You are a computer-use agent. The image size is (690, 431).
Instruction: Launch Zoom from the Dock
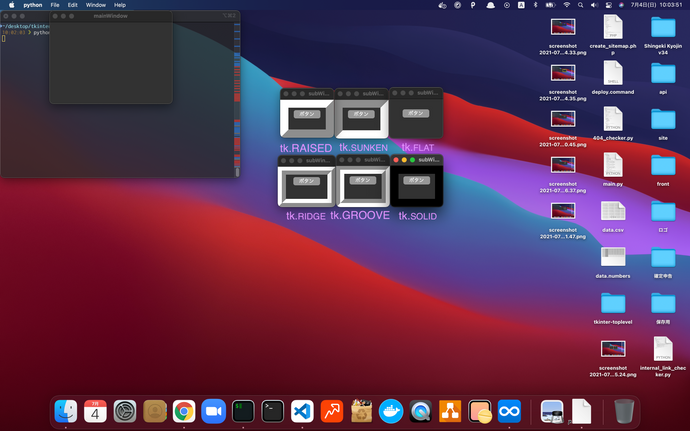tap(213, 411)
